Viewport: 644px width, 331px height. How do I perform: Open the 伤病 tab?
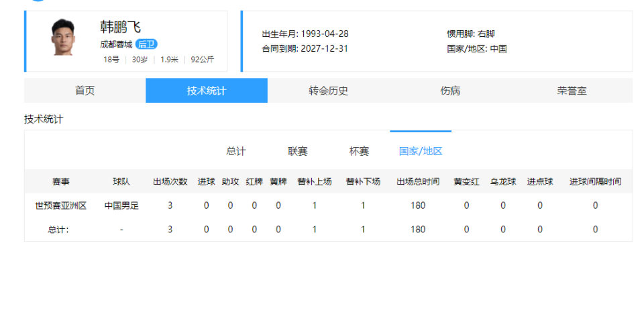pos(450,91)
